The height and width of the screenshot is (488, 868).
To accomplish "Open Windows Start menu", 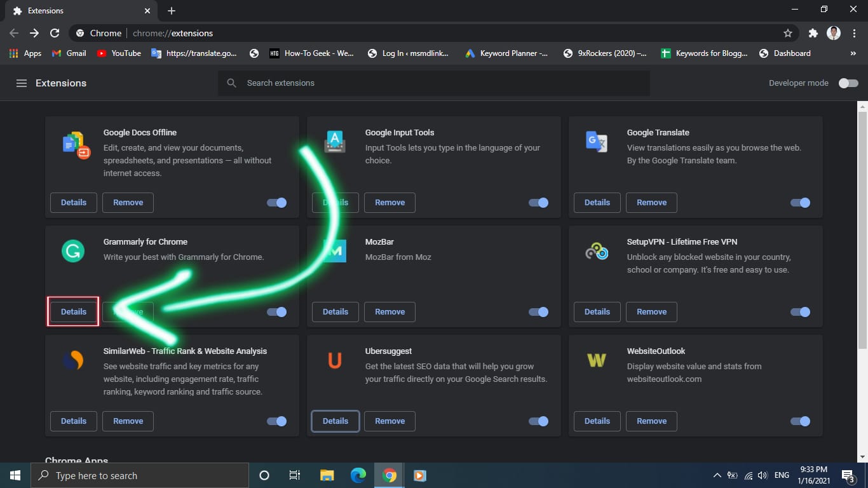I will click(x=15, y=475).
